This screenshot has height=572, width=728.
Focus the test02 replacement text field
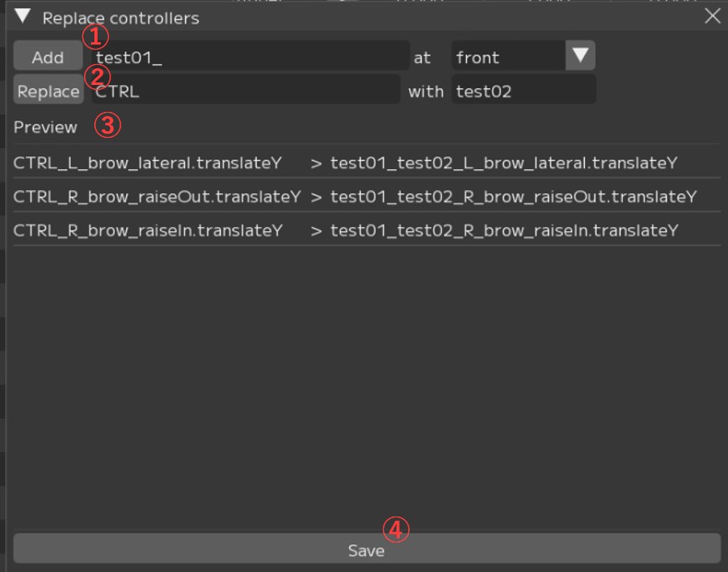(x=523, y=91)
